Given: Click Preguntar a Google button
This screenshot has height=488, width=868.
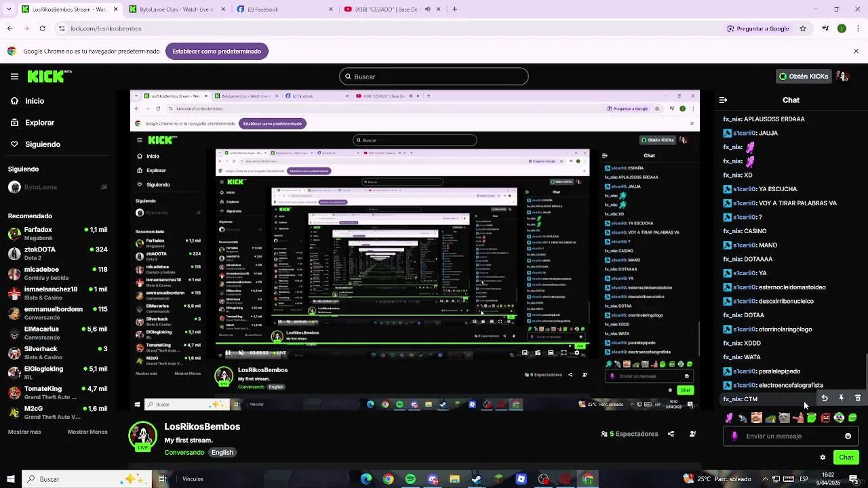Looking at the screenshot, I should [758, 28].
